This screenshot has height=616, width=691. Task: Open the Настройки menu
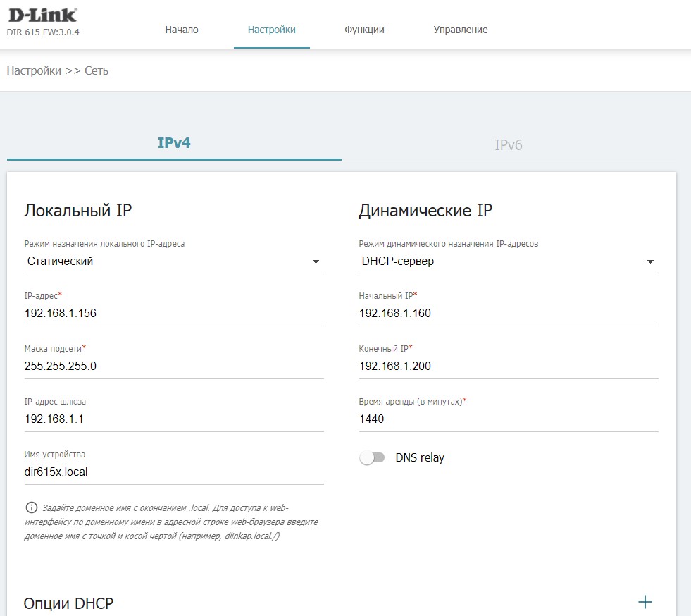(x=271, y=30)
